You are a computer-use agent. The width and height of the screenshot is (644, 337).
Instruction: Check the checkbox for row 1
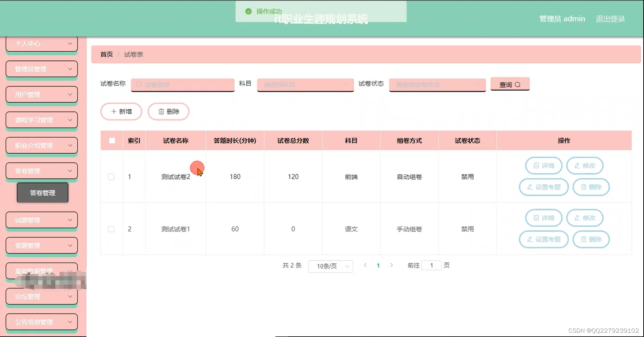(111, 176)
